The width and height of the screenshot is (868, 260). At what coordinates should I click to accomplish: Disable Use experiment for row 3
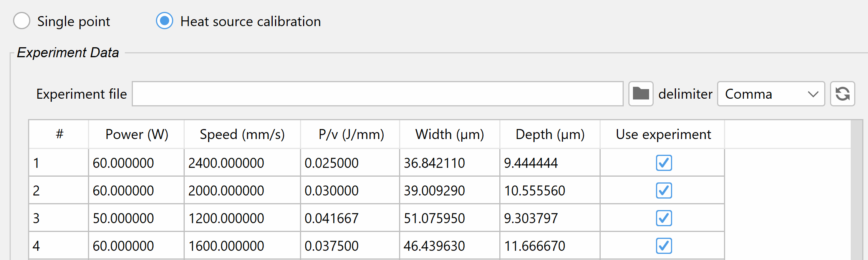664,218
